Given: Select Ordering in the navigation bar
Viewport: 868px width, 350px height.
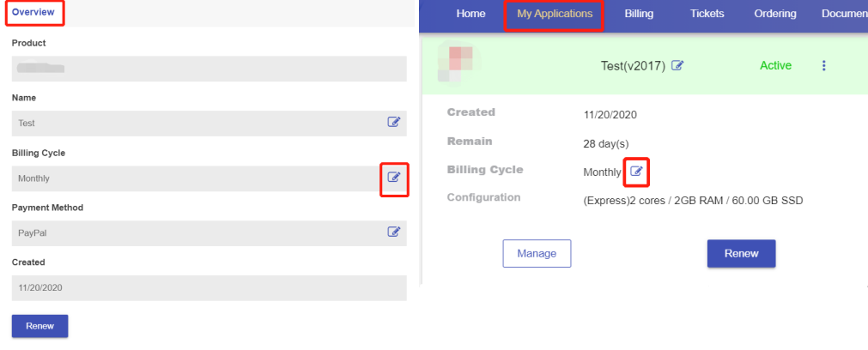Looking at the screenshot, I should point(774,14).
